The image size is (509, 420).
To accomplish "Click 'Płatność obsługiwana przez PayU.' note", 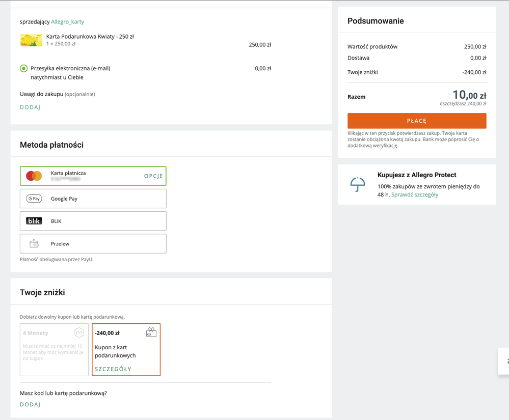I will pyautogui.click(x=57, y=260).
